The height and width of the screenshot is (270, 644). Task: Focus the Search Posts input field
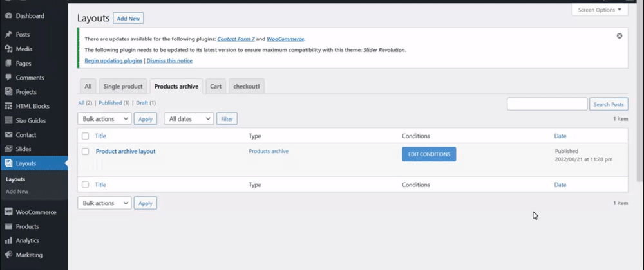point(547,104)
